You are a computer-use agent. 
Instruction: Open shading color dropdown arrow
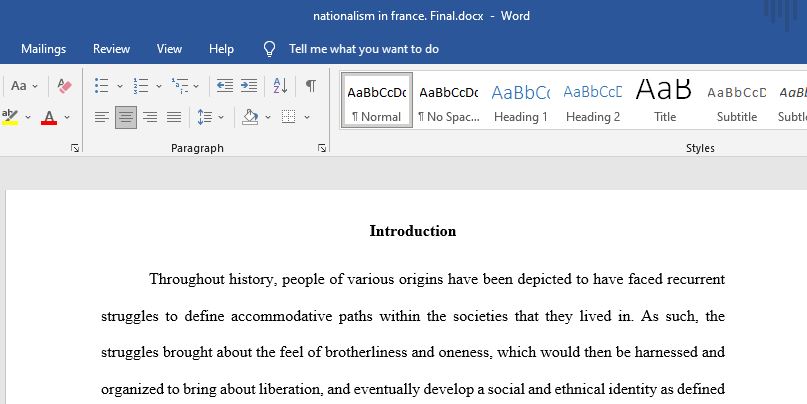[268, 117]
